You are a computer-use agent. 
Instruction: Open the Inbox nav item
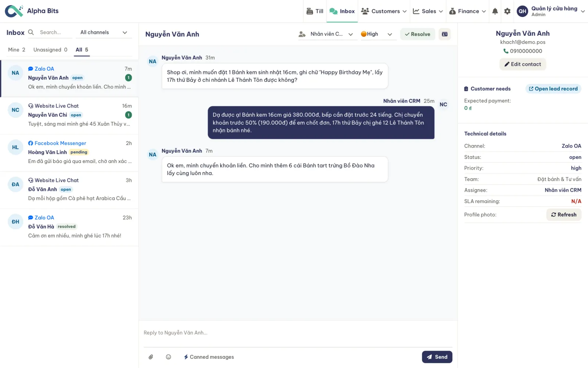tap(342, 11)
